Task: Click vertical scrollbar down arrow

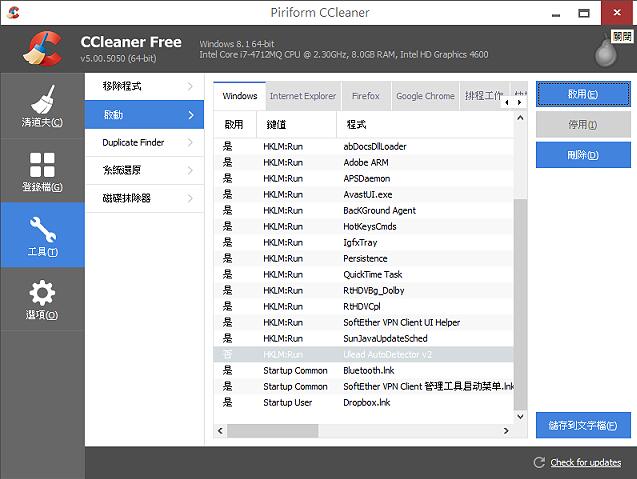Action: [x=520, y=416]
